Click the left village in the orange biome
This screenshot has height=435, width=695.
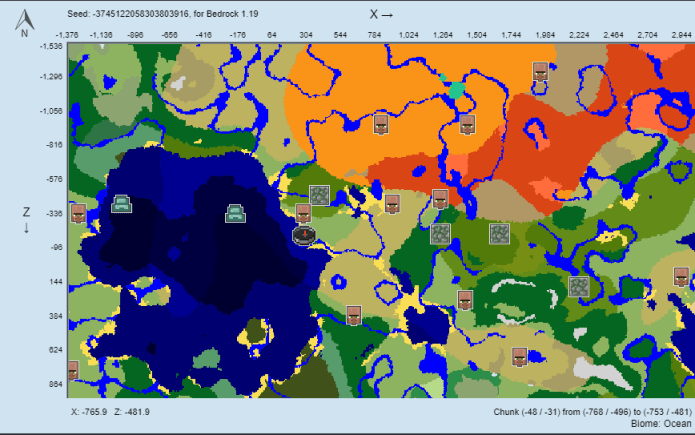pos(381,124)
